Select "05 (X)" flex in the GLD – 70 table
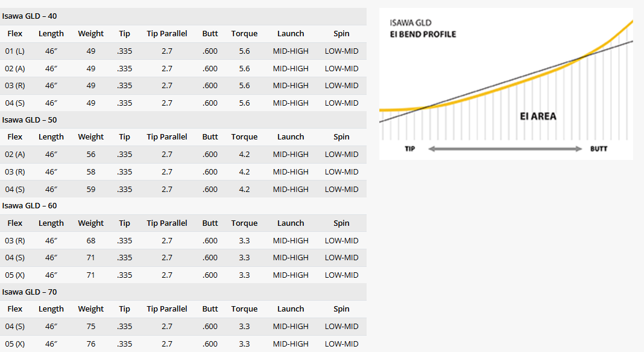 [x=15, y=344]
